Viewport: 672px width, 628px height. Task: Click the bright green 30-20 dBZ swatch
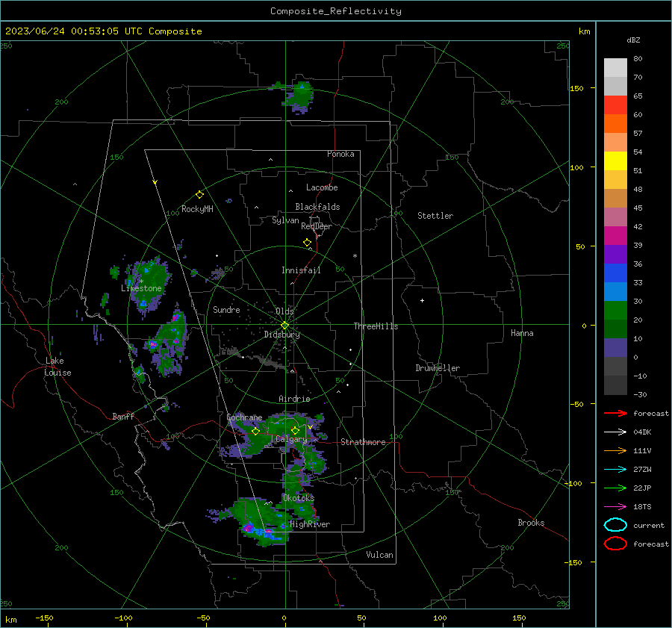pos(615,311)
